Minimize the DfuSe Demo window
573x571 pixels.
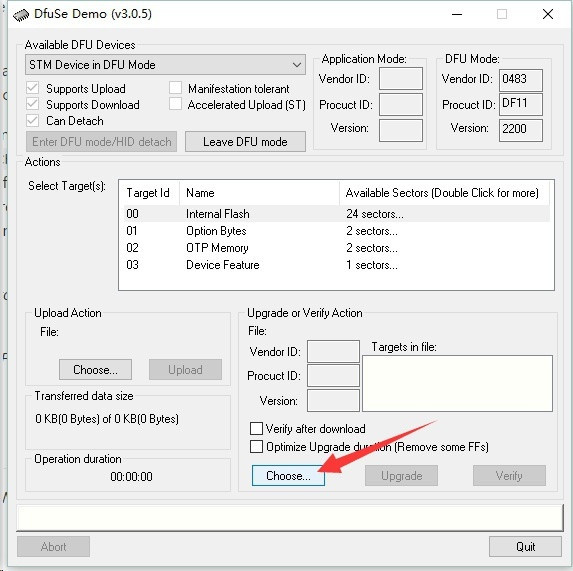[x=457, y=14]
